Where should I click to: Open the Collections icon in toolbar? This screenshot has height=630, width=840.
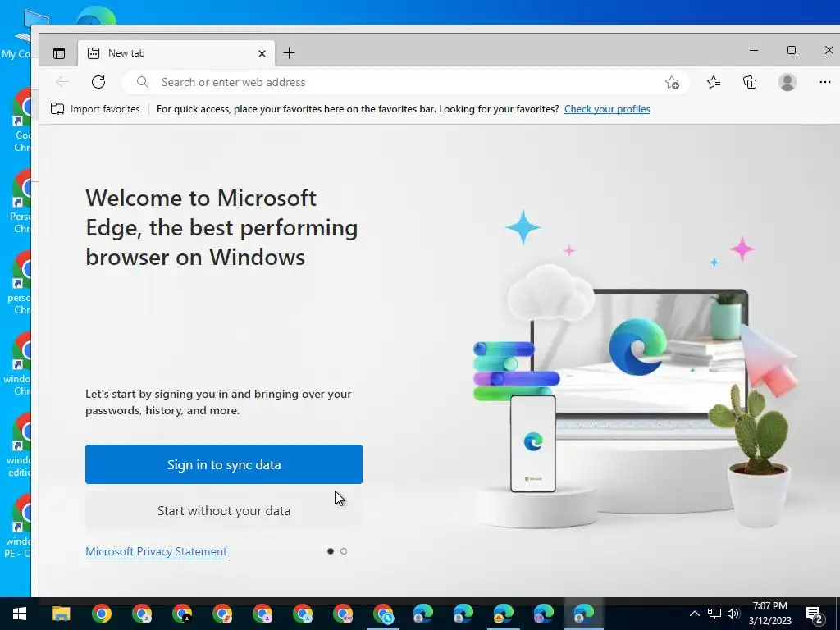tap(750, 82)
